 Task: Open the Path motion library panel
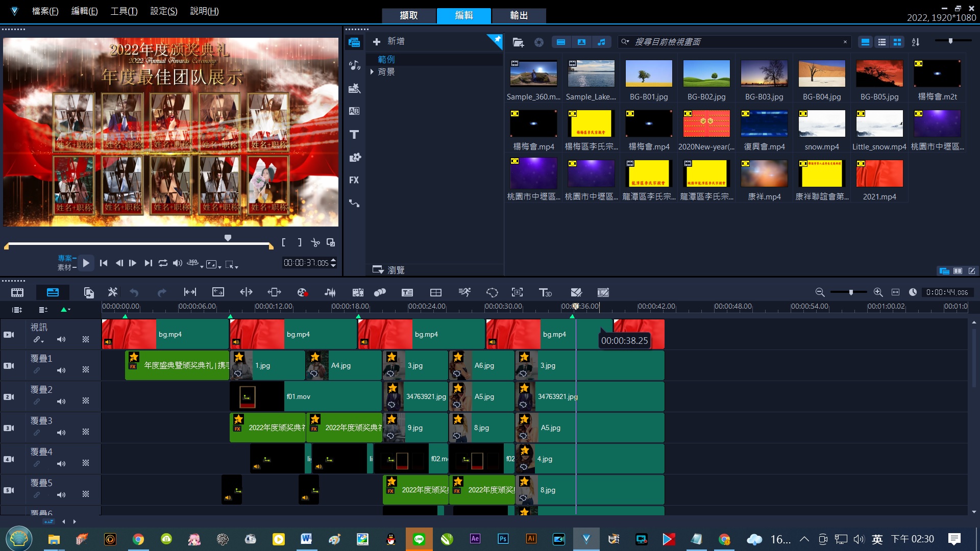click(354, 203)
